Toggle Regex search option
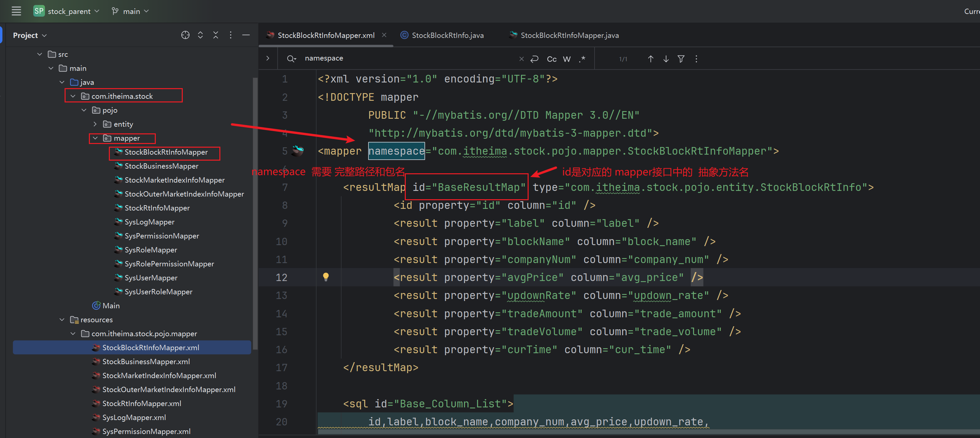 (x=582, y=59)
